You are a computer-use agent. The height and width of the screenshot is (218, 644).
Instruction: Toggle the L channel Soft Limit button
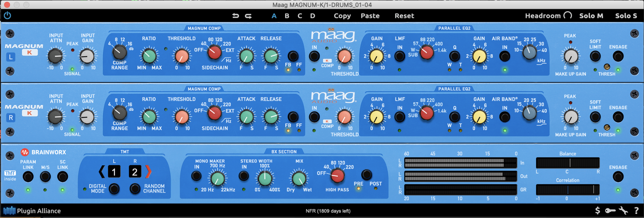click(x=595, y=56)
